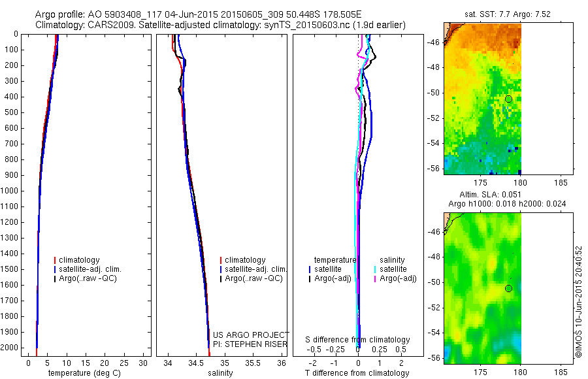The width and height of the screenshot is (588, 379).
Task: Click cyan salinity satellite swatch in difference legend
Action: 375,269
